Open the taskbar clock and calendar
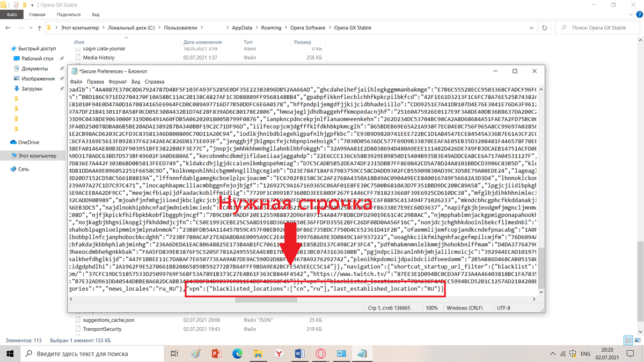The image size is (644, 362). coord(609,353)
